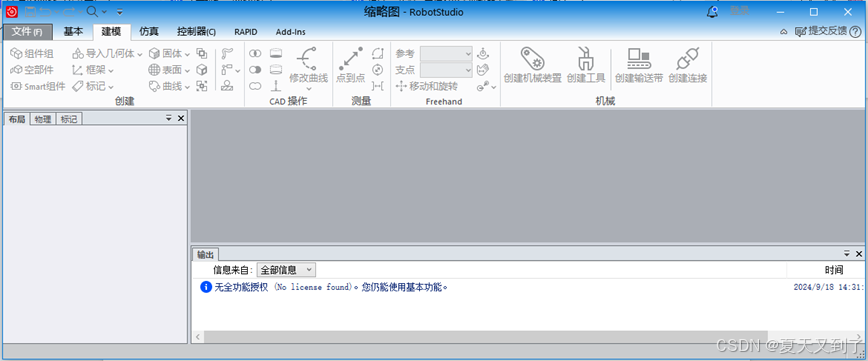Open the dropdown arrow beside the magnifier icon

pos(104,12)
